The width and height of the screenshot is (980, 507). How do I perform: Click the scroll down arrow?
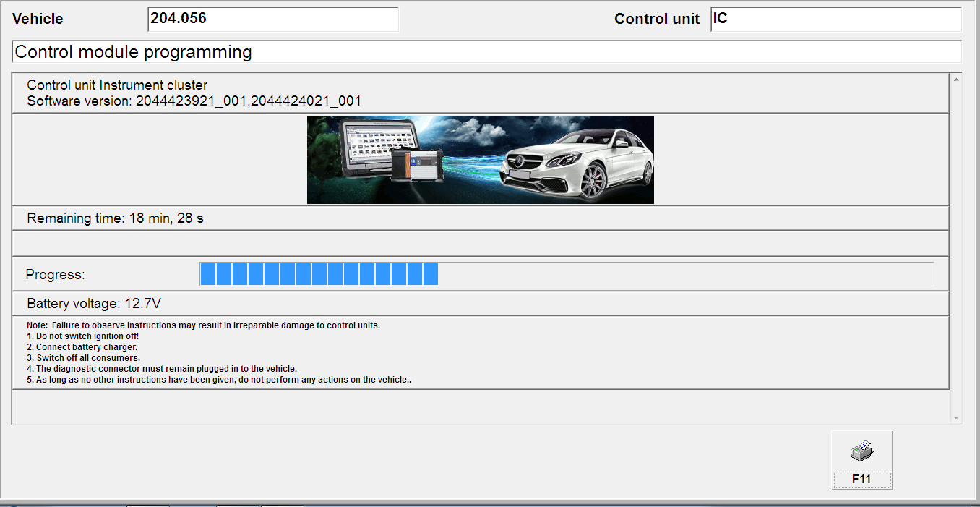956,418
